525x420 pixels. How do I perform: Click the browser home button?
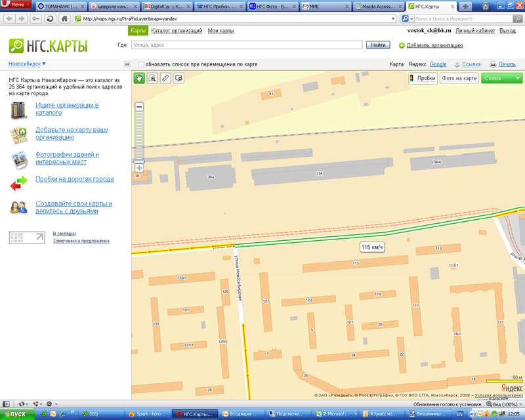64,18
